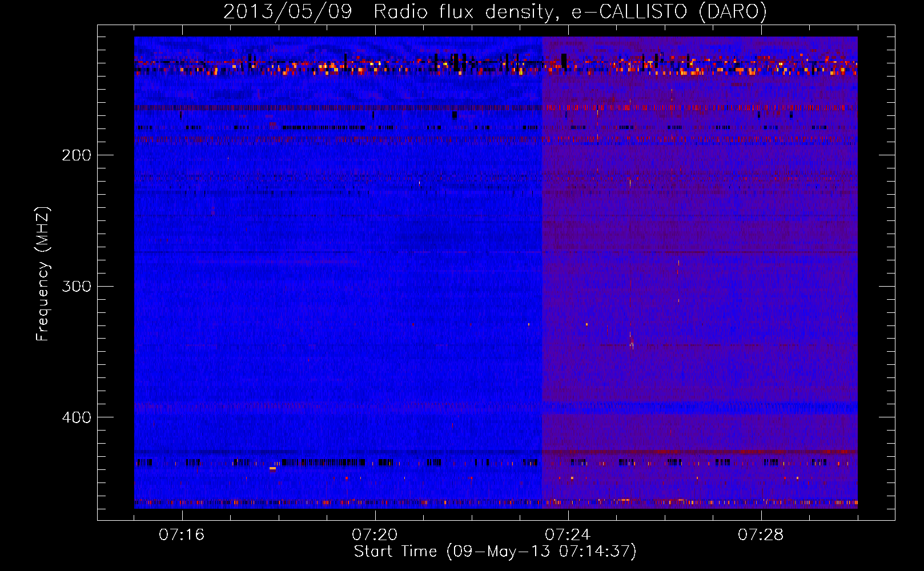Click the 400 frequency tick label

(x=77, y=417)
